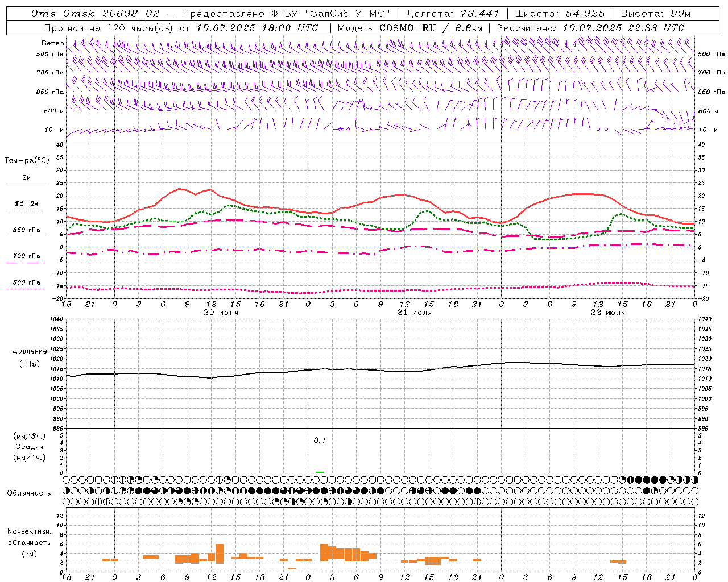This screenshot has width=728, height=582.
Task: Click the station title Oms_Omsk_26698_02
Action: pos(96,14)
